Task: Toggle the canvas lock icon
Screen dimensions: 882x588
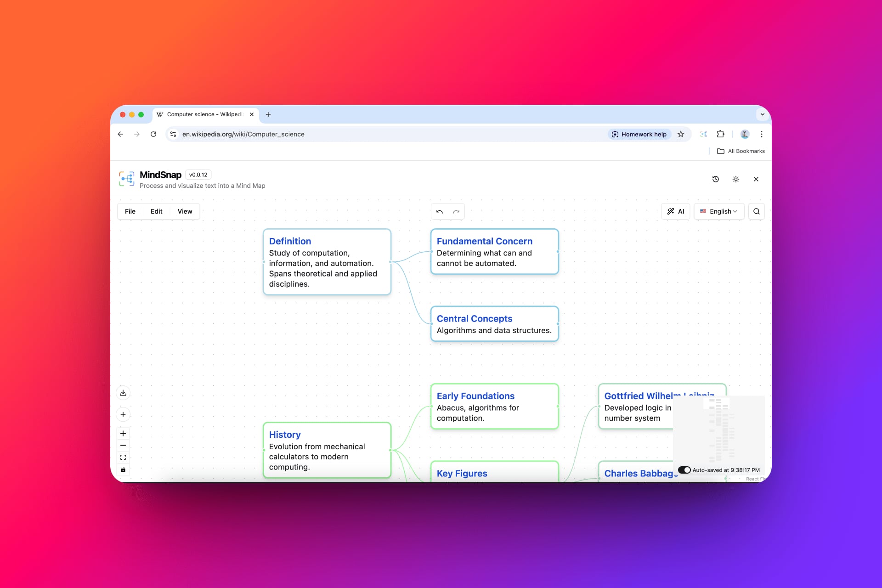Action: coord(123,469)
